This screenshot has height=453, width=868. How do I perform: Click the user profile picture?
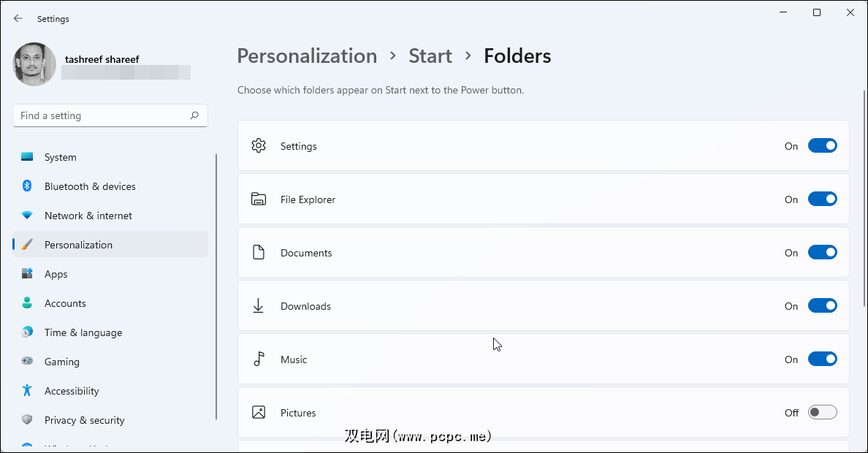(x=34, y=64)
